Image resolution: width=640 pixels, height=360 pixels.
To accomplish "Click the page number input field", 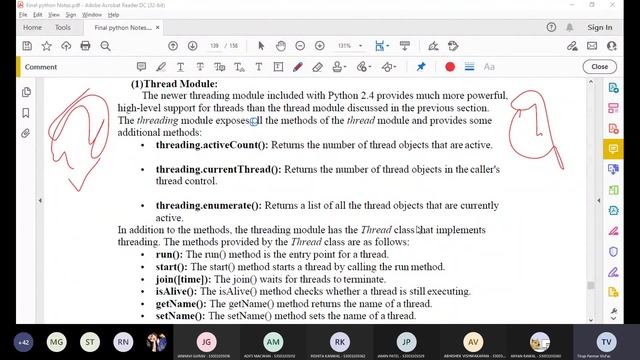I will (x=214, y=46).
